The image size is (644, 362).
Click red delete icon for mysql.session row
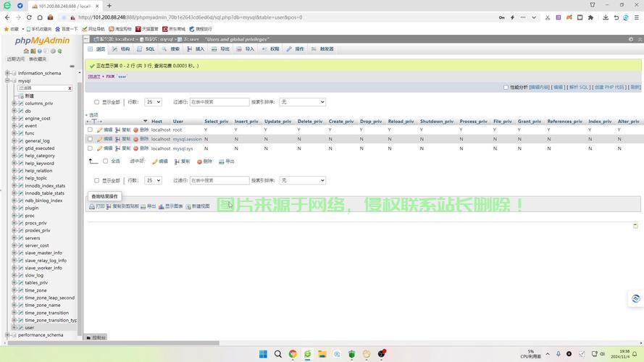(x=136, y=139)
